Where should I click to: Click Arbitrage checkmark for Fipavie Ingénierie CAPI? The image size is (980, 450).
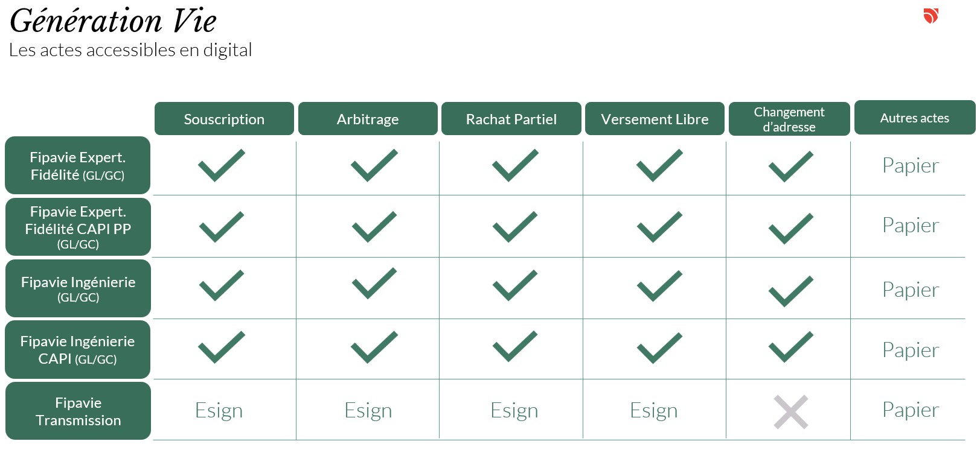(374, 347)
